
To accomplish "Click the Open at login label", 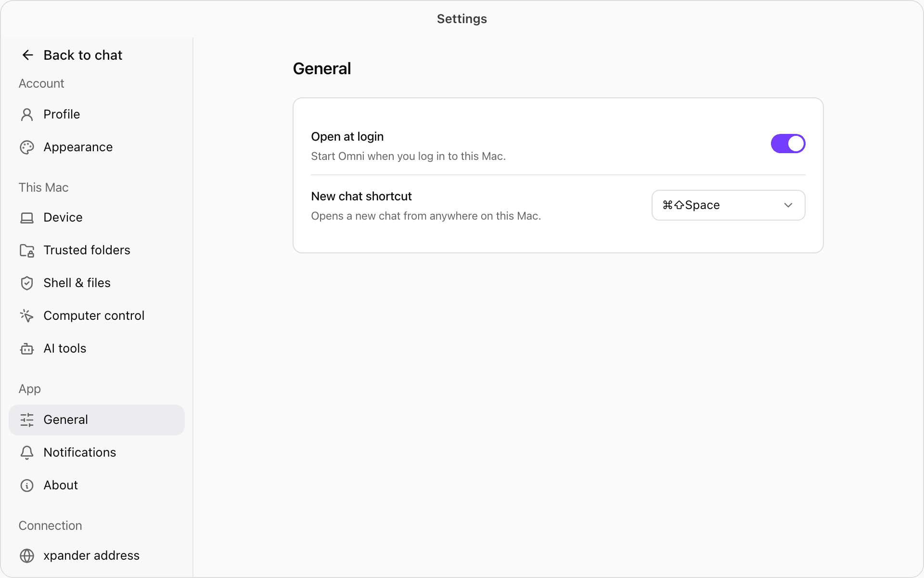I will coord(347,137).
